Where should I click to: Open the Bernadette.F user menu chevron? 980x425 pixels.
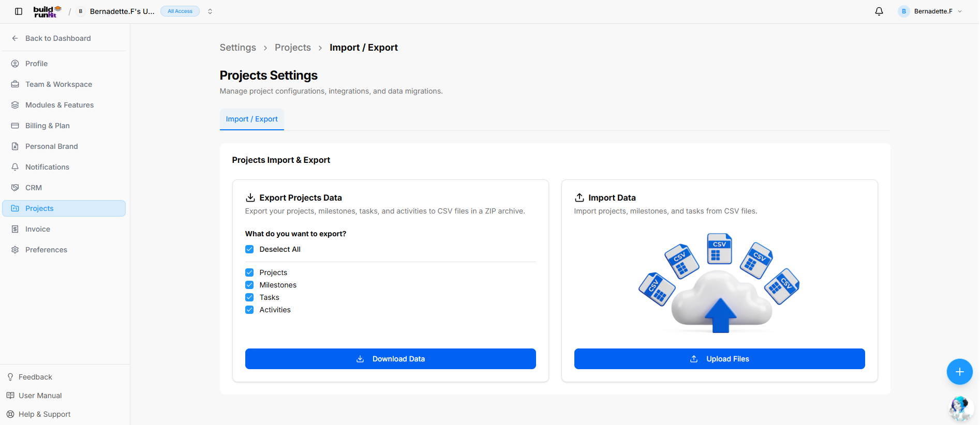point(960,11)
